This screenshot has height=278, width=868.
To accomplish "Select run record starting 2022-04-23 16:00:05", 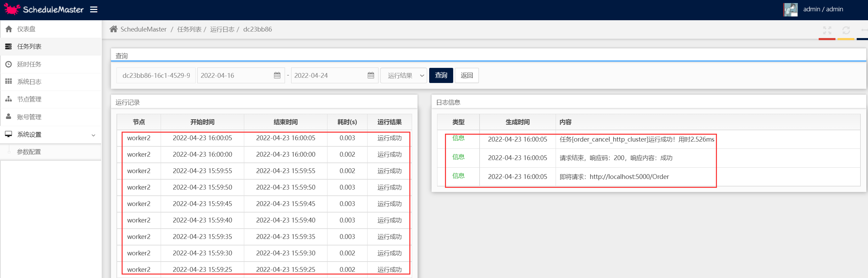I will tap(264, 138).
